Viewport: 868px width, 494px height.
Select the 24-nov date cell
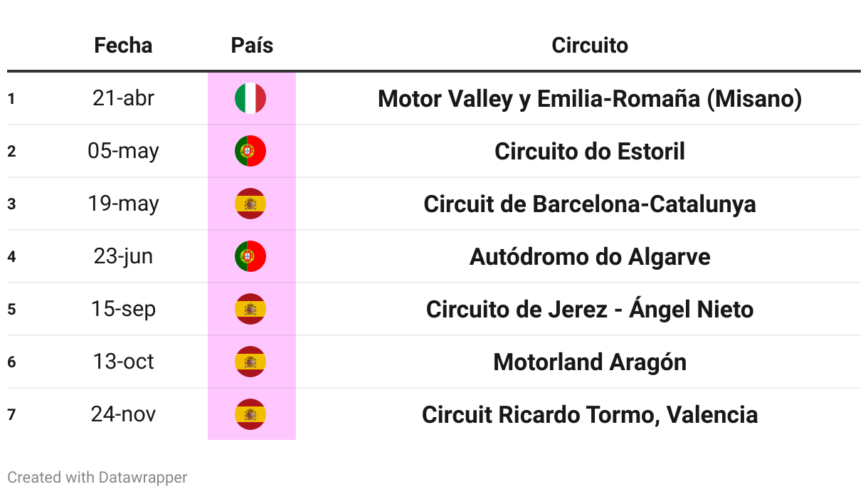click(x=123, y=414)
